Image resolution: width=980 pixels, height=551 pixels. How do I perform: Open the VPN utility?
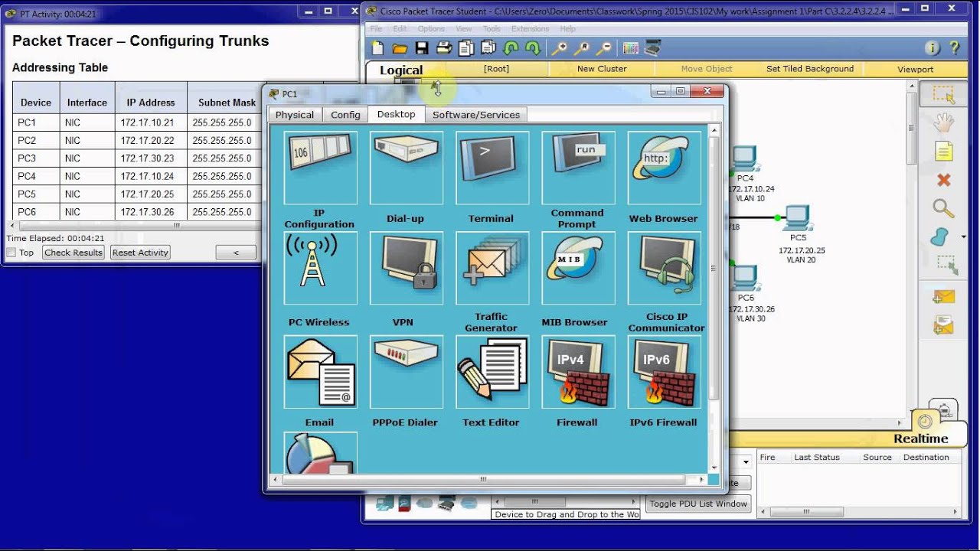click(x=406, y=269)
